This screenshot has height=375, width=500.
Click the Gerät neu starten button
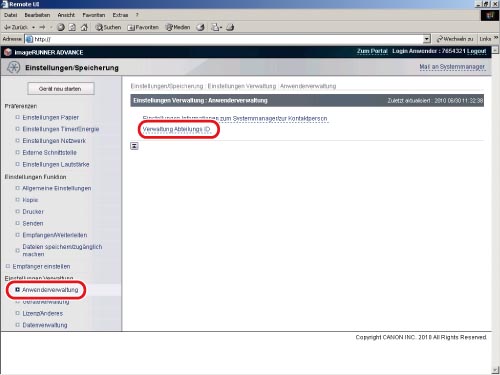pos(61,89)
